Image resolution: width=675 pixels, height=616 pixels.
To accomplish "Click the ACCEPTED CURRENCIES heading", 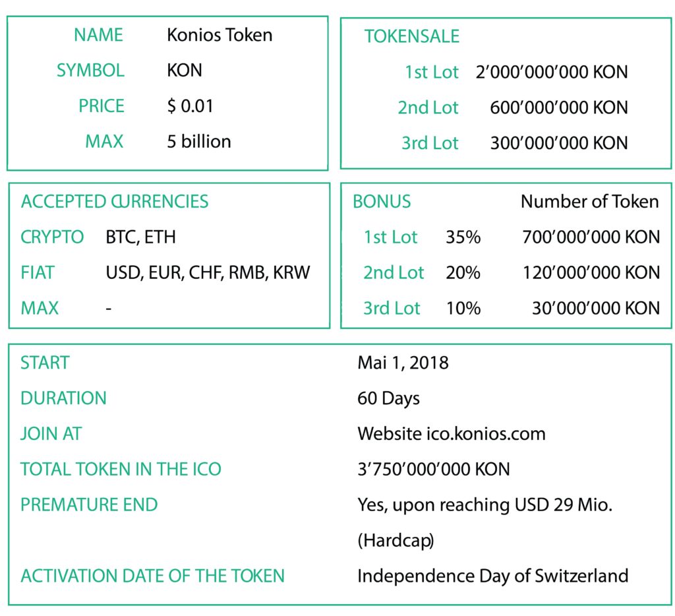I will coord(115,202).
